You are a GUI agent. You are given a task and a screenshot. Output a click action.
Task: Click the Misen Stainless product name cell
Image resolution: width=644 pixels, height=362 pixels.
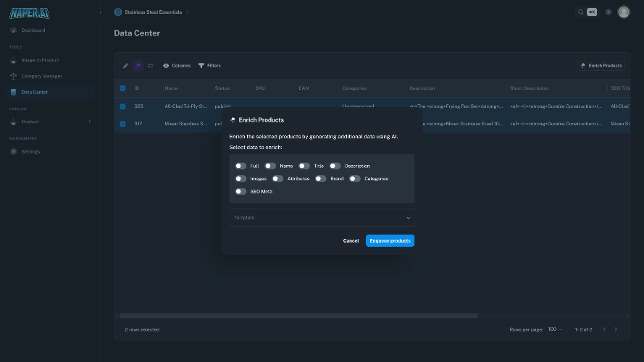[x=186, y=124]
